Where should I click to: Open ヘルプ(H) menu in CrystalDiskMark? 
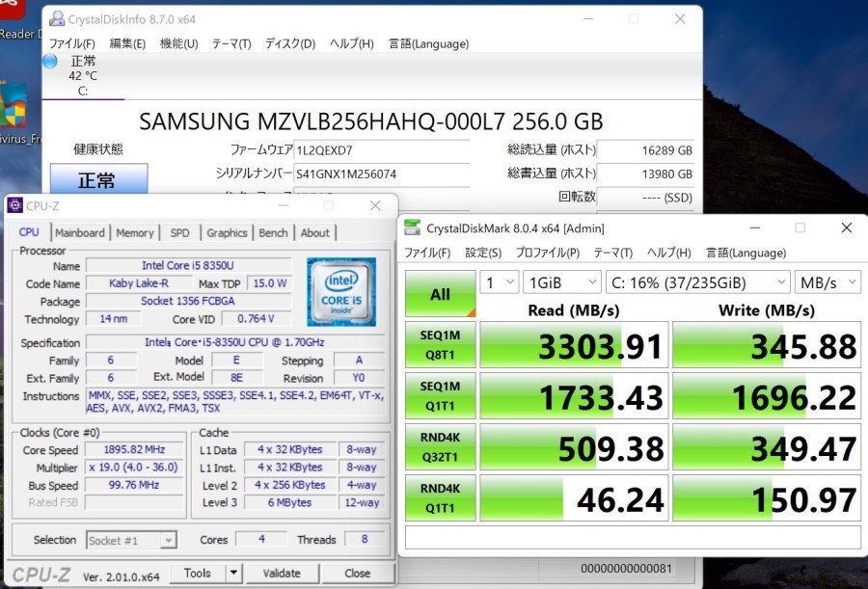(x=668, y=253)
